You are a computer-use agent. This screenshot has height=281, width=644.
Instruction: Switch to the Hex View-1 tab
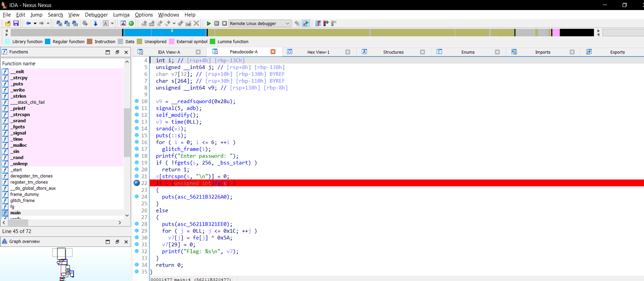[x=318, y=52]
